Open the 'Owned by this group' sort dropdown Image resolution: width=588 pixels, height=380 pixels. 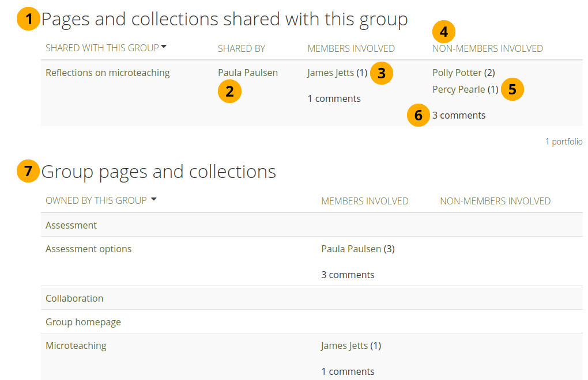pyautogui.click(x=153, y=200)
